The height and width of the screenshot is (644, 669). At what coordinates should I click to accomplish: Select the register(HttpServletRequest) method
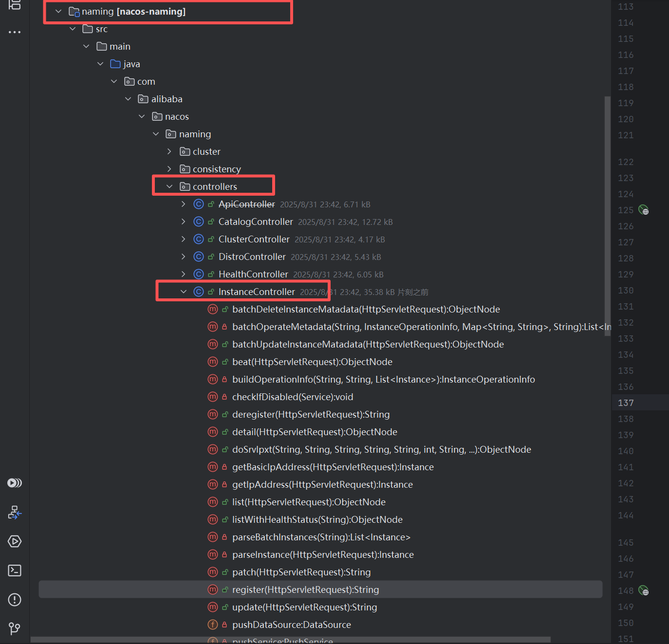305,589
